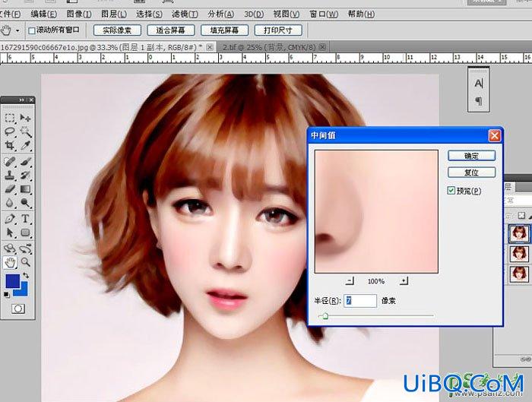Screen dimensions: 532x402
Task: Close the 2.tif document tab
Action: pos(323,47)
